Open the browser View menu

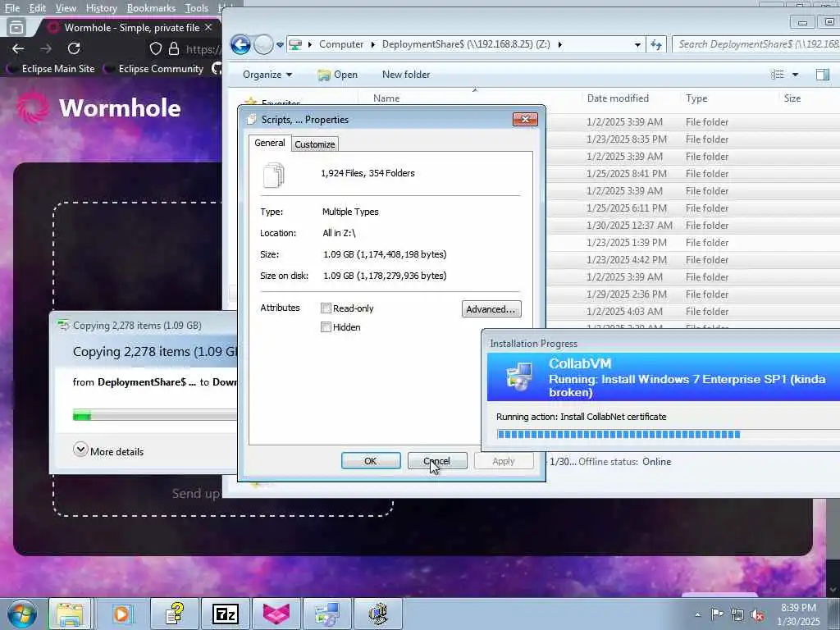tap(66, 8)
